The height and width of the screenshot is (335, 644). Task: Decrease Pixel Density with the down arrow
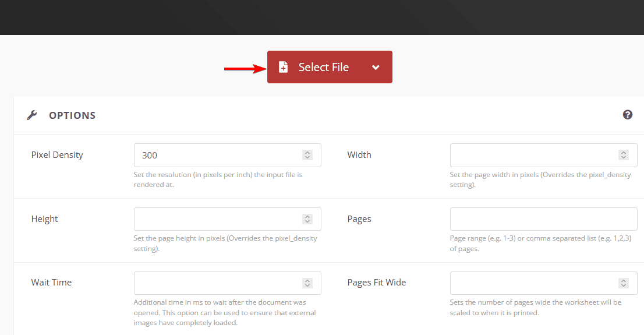tap(307, 158)
